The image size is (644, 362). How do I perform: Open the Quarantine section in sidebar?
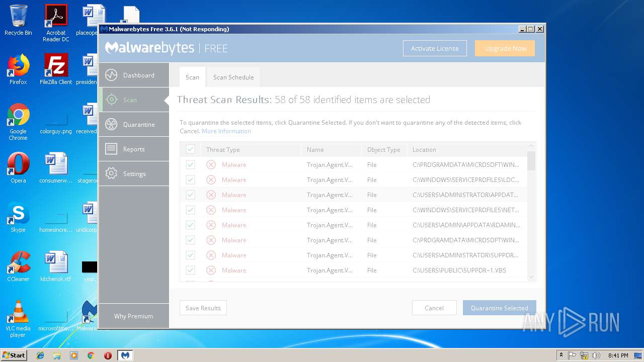(x=134, y=125)
